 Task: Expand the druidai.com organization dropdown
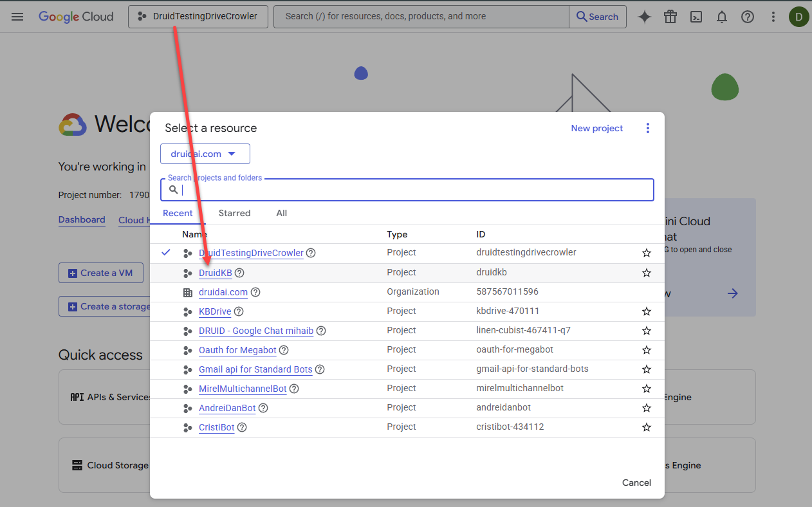click(x=205, y=154)
